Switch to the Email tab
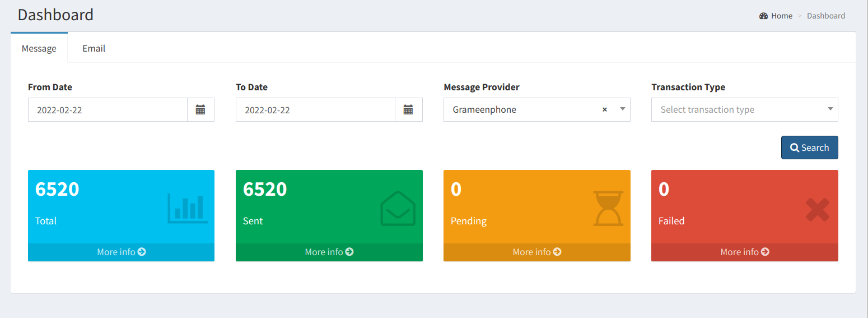 [94, 48]
